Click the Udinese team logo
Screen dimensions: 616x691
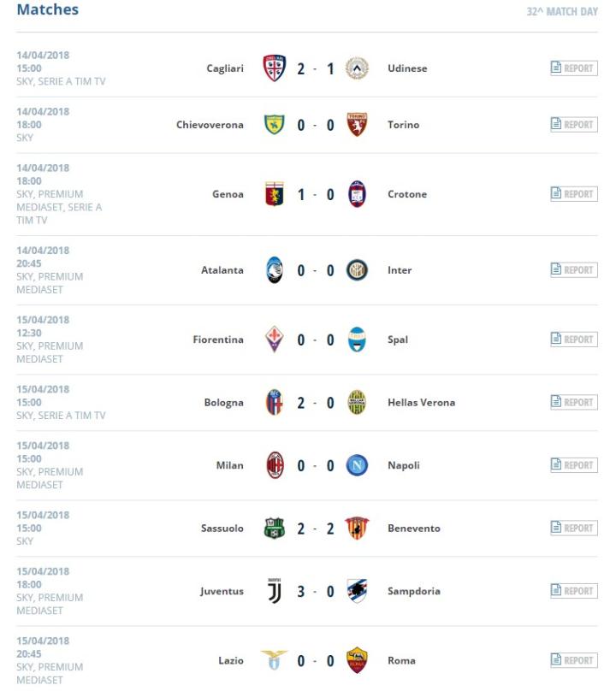357,68
